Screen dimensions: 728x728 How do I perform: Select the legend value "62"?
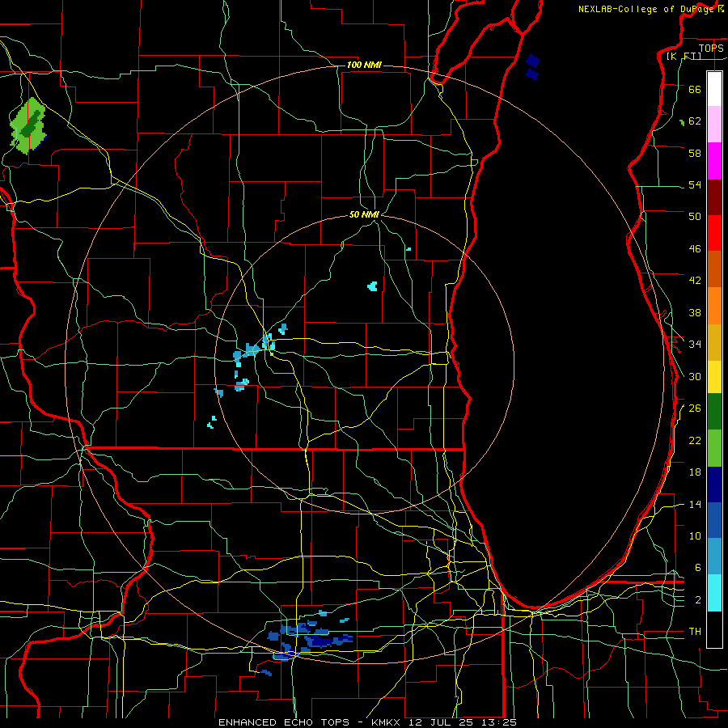pyautogui.click(x=695, y=121)
